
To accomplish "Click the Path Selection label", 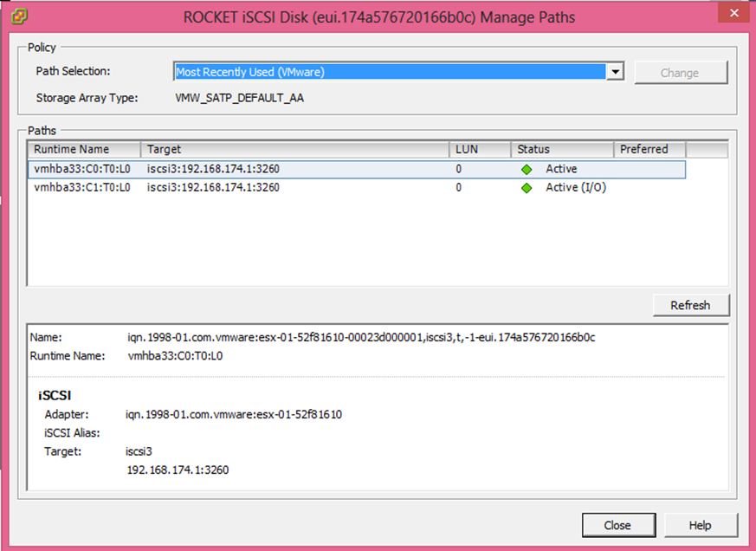I will [x=73, y=71].
